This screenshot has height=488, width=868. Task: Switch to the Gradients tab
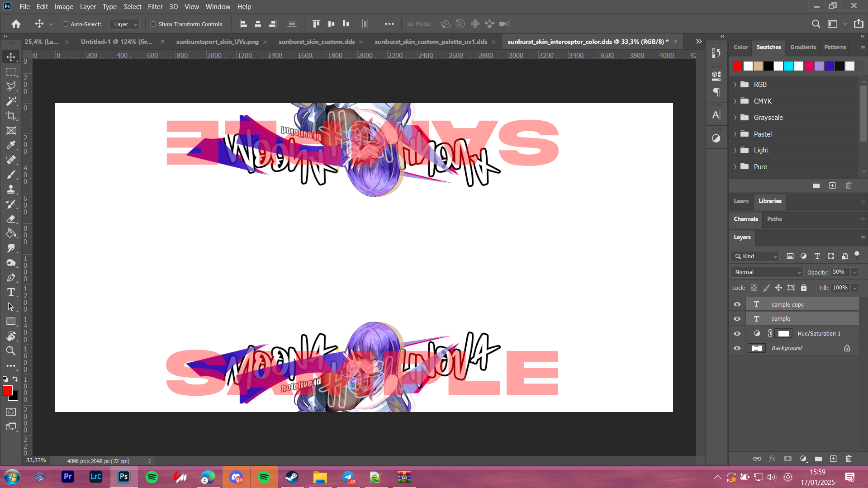(803, 47)
